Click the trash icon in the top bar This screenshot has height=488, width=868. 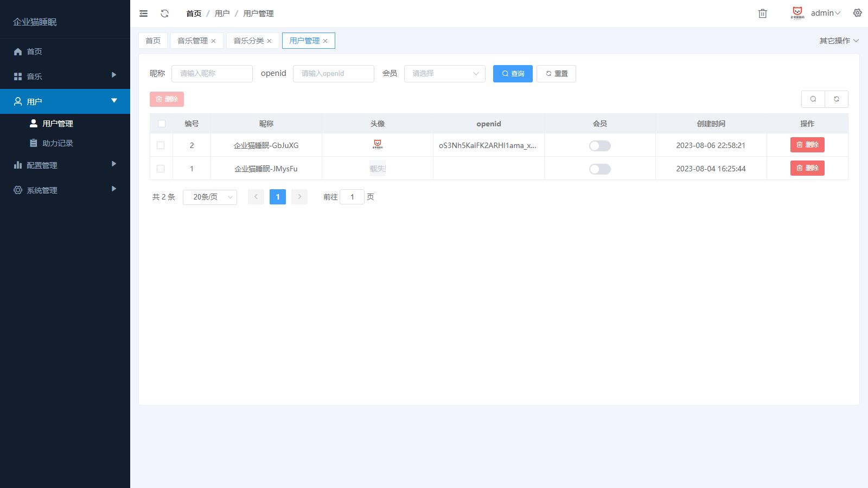click(762, 14)
